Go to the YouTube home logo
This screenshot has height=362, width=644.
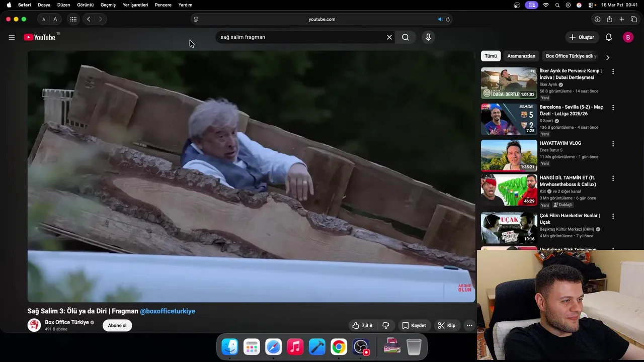(40, 37)
